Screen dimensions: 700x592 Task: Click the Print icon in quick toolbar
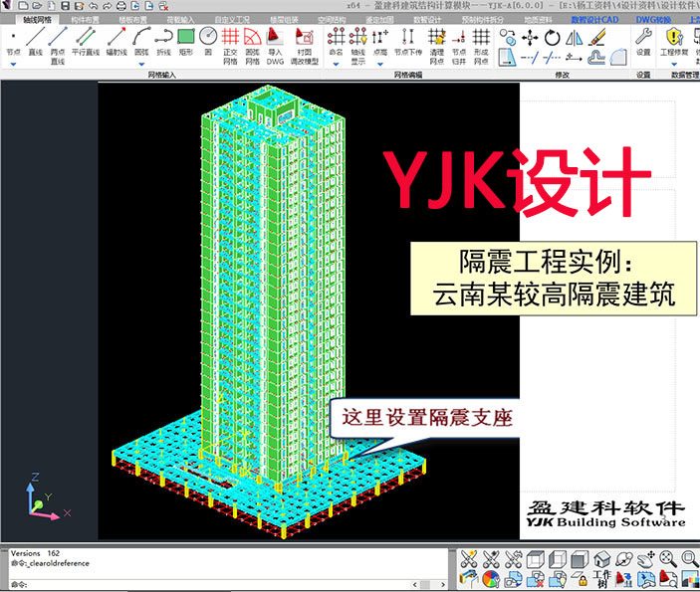pos(121,6)
